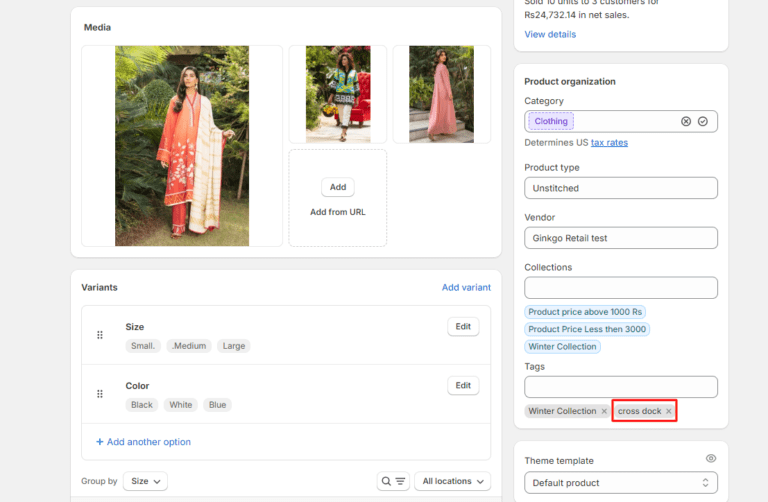Viewport: 768px width, 502px height.
Task: Click the Black color value chip
Action: [142, 405]
